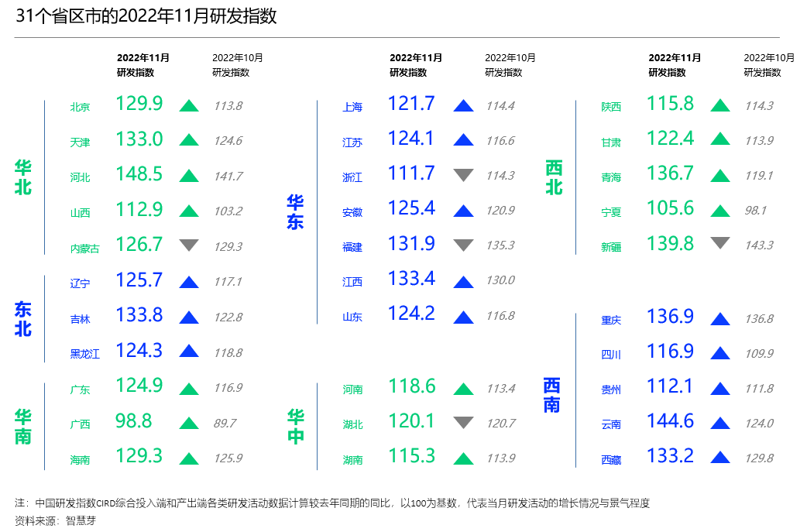Click the blue up arrow beside 云南
The height and width of the screenshot is (532, 807).
[720, 424]
